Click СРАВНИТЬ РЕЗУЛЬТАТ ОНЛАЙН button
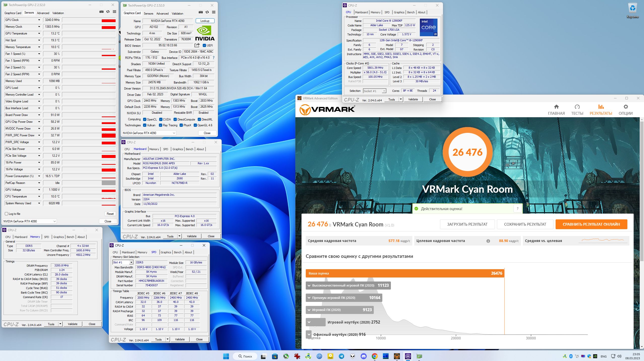 (591, 224)
